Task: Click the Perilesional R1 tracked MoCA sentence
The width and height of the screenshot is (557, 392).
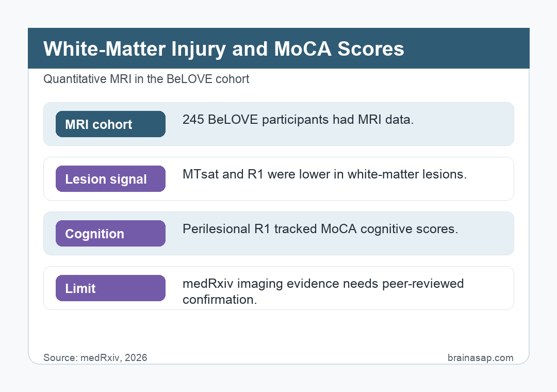Action: click(320, 229)
